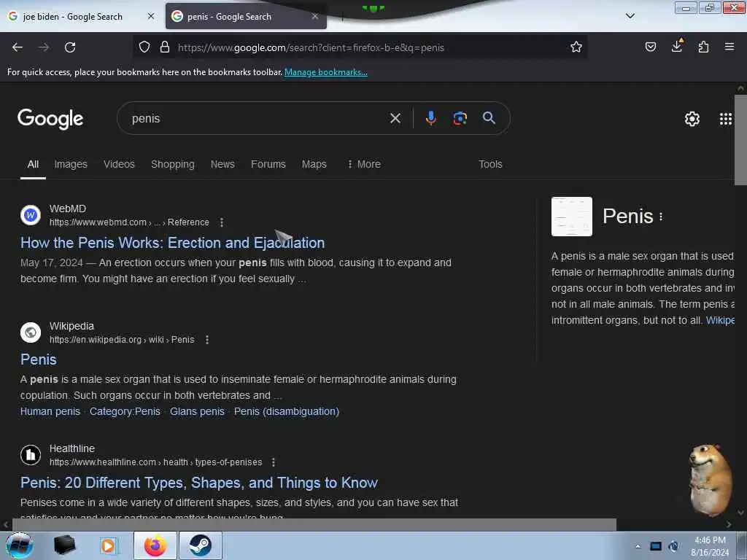This screenshot has height=560, width=747.
Task: Select the News results tab
Action: tap(222, 164)
